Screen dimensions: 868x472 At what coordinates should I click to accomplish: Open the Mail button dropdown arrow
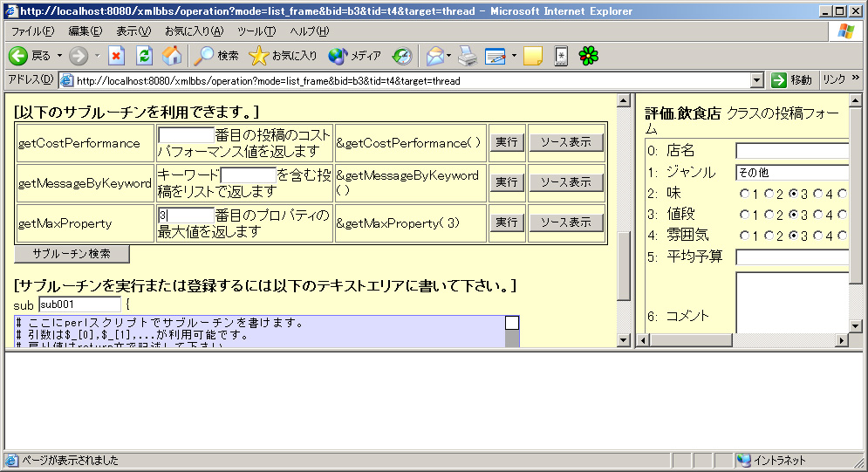[448, 56]
